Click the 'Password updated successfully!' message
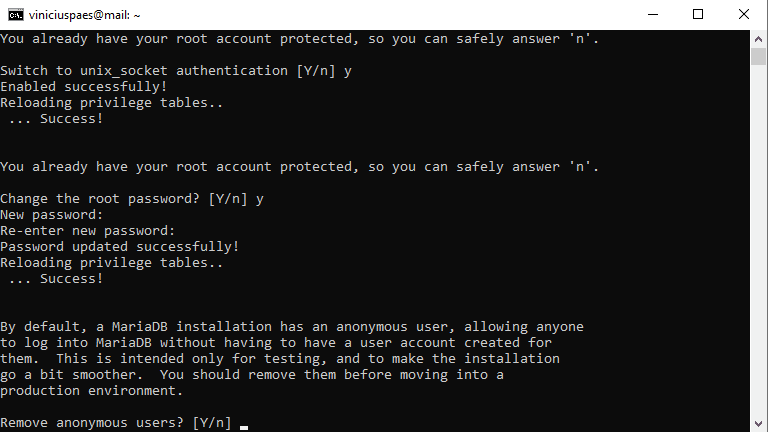 (120, 246)
